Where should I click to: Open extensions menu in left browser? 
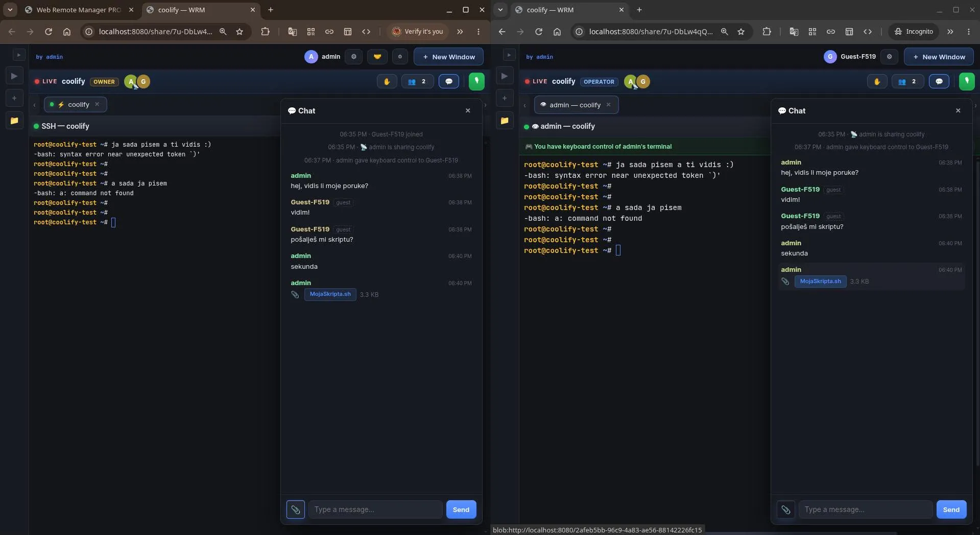[x=265, y=32]
